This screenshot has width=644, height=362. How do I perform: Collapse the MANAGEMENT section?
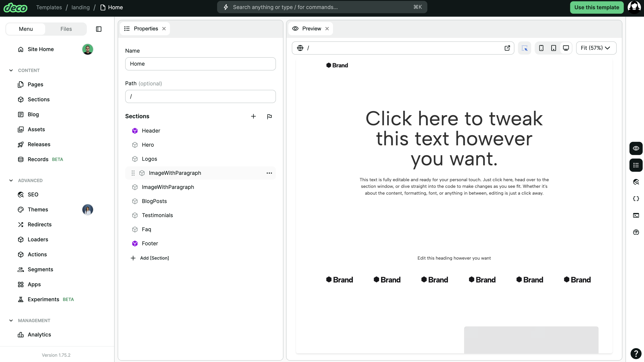[11, 321]
